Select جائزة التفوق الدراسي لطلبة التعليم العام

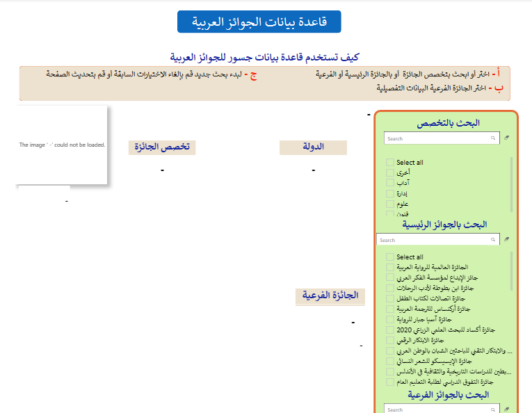(x=390, y=382)
